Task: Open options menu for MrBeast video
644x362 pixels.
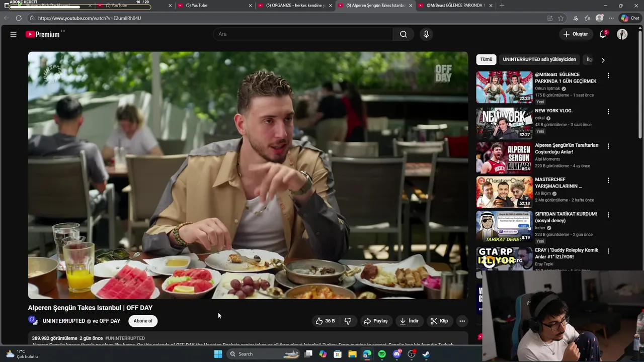Action: coord(608,75)
